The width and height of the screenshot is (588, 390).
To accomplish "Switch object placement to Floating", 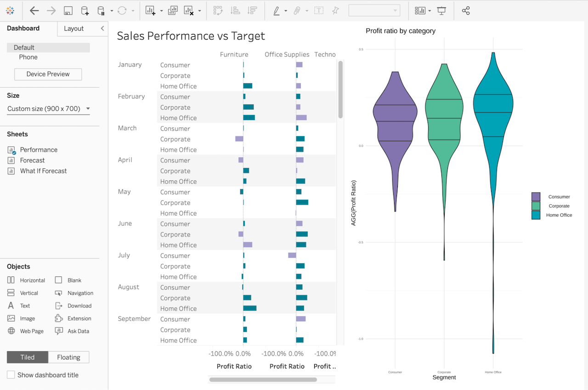I will [x=68, y=357].
